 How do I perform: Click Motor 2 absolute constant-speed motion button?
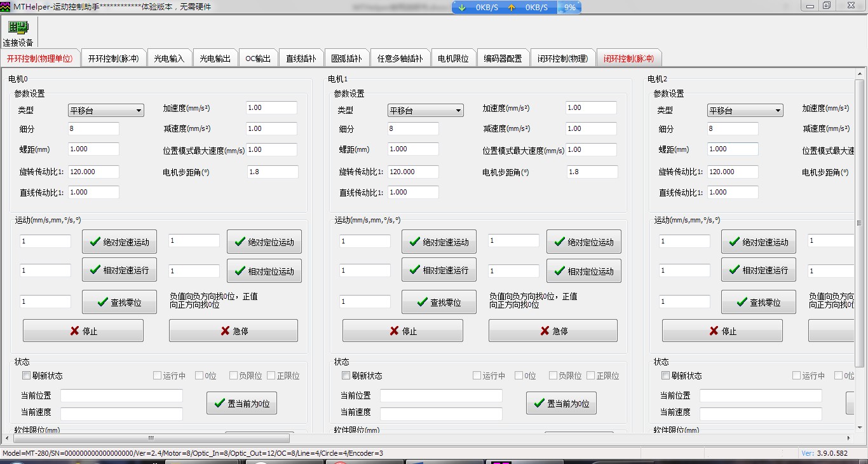pyautogui.click(x=759, y=242)
